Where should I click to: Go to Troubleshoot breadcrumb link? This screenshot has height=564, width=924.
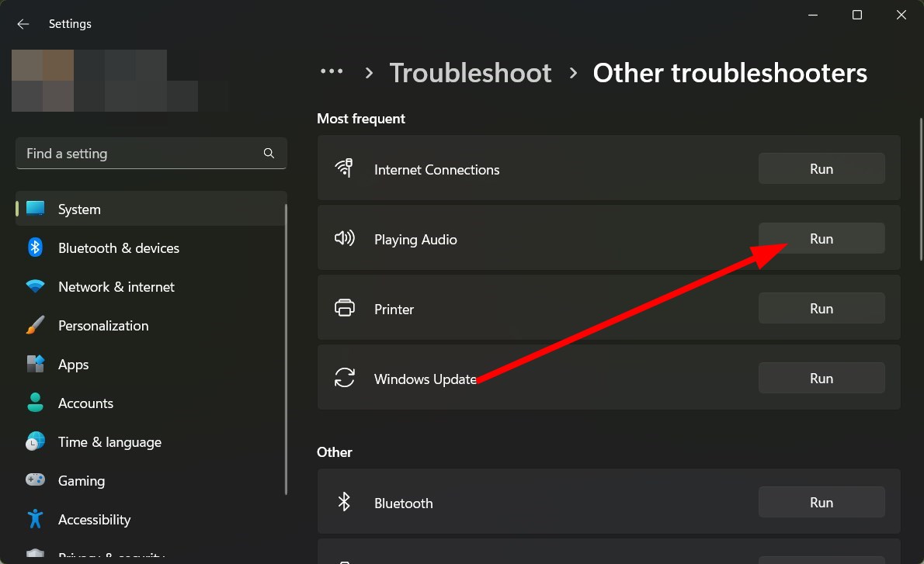pos(471,73)
